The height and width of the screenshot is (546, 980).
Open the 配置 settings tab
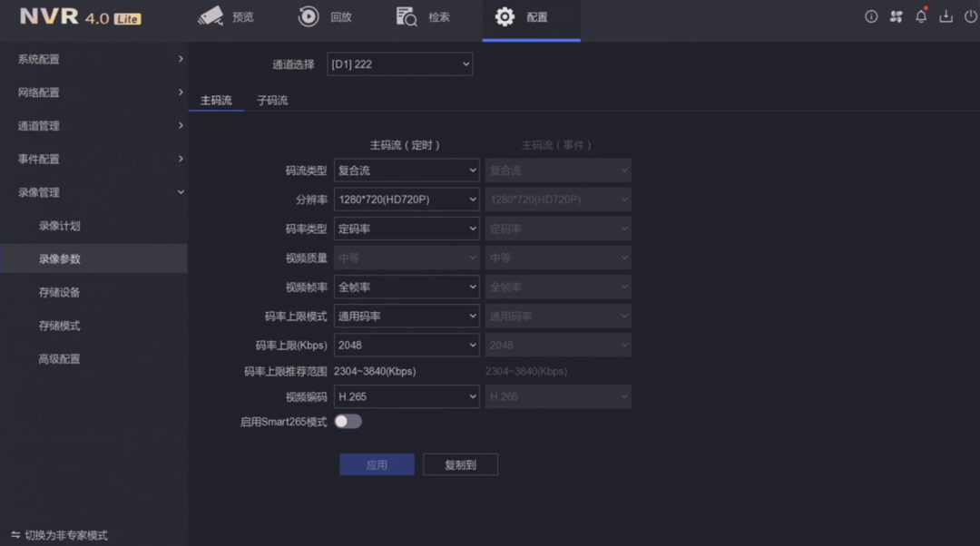pyautogui.click(x=531, y=17)
